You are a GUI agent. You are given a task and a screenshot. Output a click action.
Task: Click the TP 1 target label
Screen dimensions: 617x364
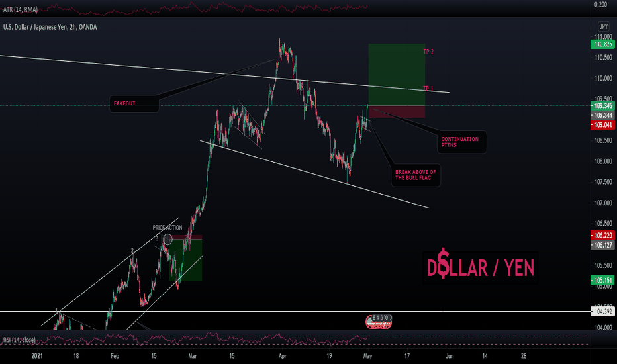click(x=428, y=88)
